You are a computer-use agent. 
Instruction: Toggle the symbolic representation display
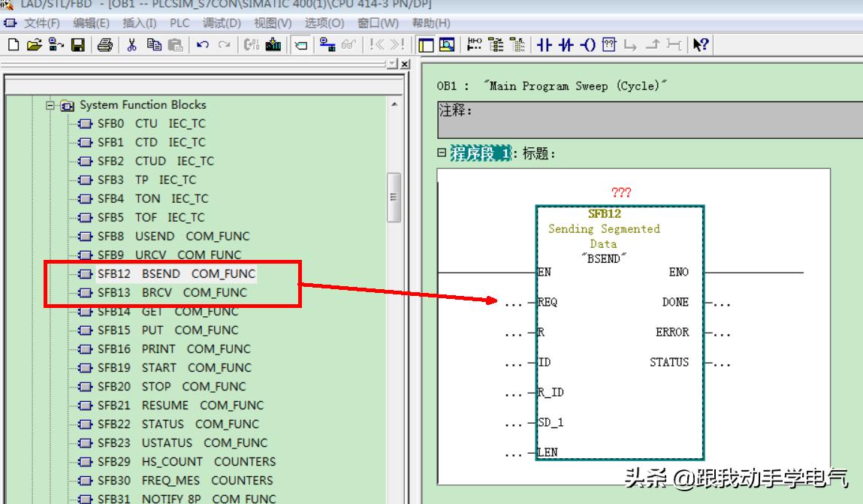click(x=472, y=47)
